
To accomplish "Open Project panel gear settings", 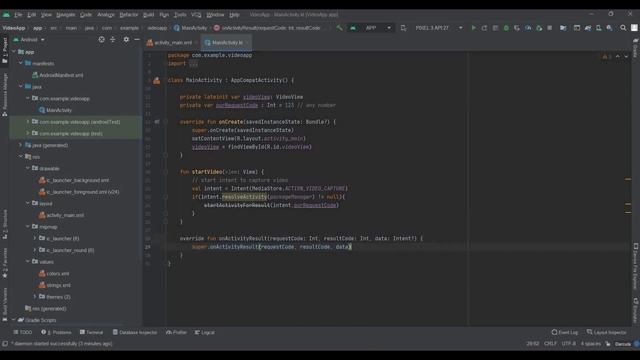I will (x=126, y=40).
